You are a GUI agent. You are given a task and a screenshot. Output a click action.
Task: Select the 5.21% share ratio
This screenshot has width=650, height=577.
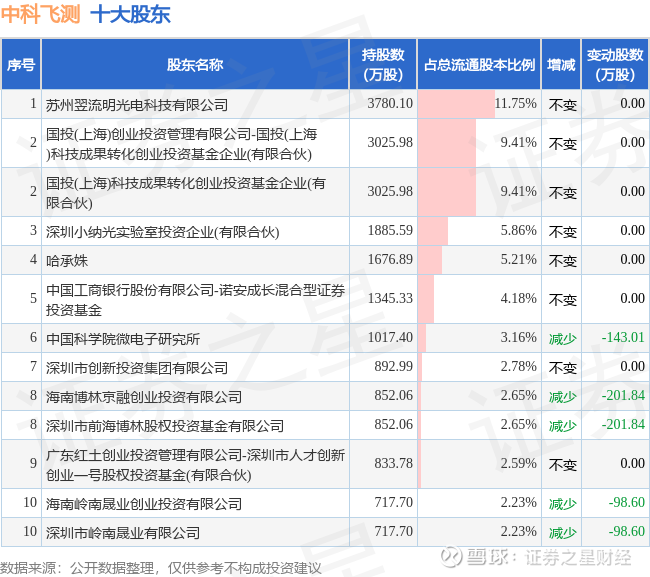tap(519, 259)
